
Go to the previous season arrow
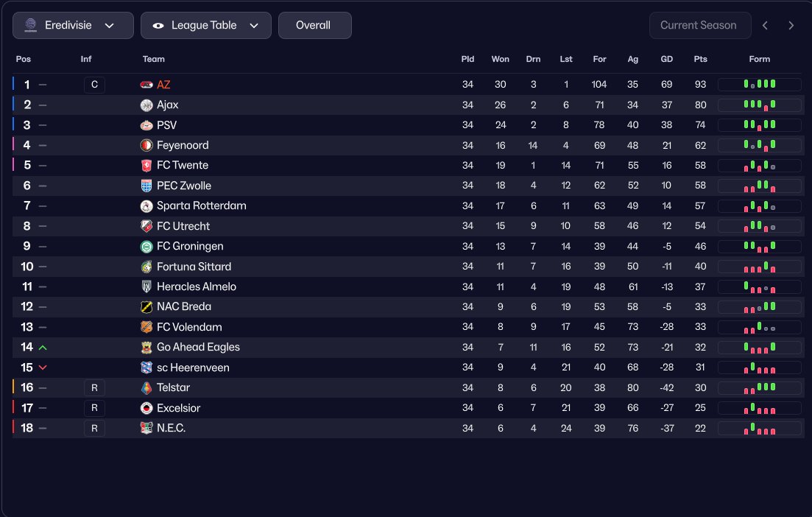[765, 25]
